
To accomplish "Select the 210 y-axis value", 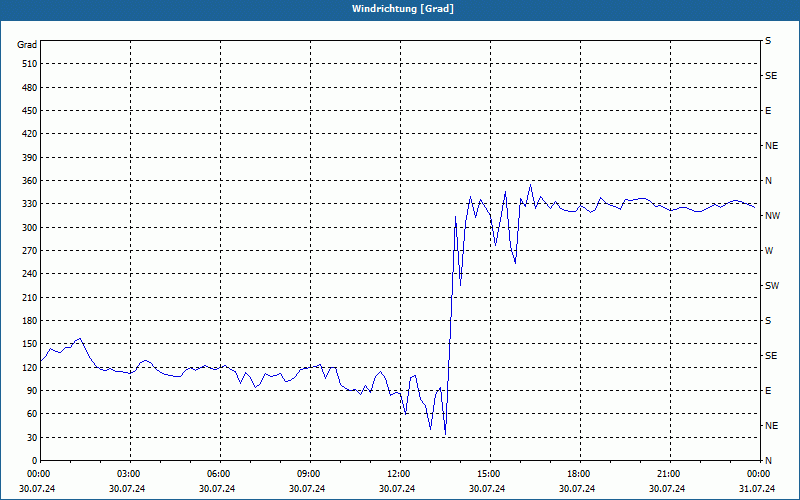I will click(30, 297).
